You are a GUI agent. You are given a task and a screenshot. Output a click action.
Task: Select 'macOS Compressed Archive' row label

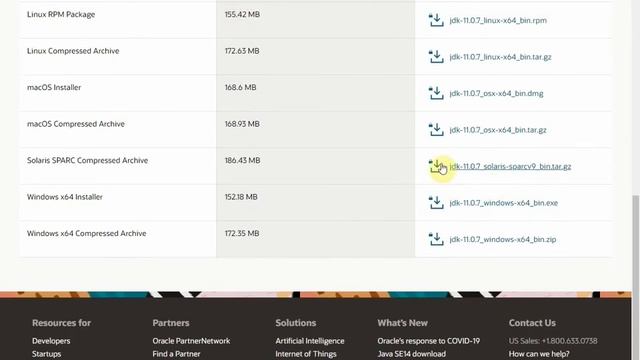point(76,124)
